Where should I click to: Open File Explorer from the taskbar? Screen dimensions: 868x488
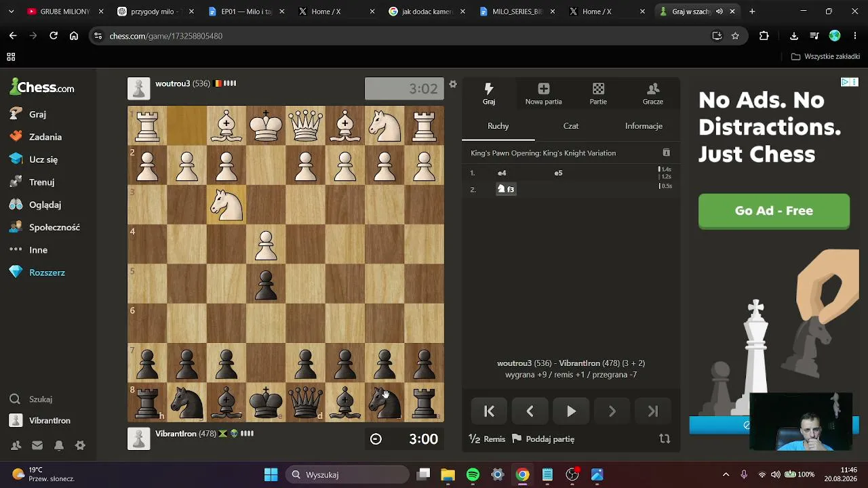pos(448,474)
